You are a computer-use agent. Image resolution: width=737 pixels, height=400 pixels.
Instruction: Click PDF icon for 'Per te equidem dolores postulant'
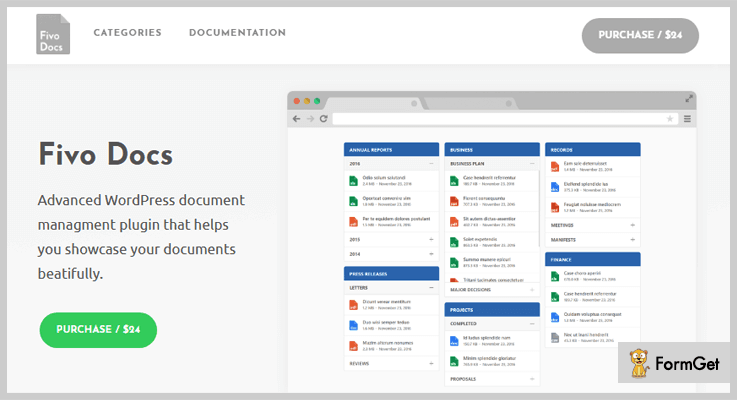(353, 222)
